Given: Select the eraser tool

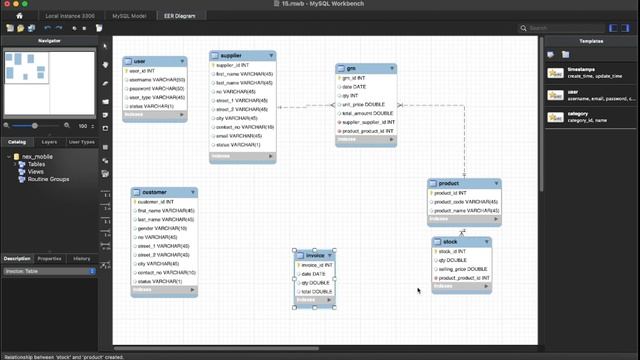Looking at the screenshot, I should click(105, 83).
